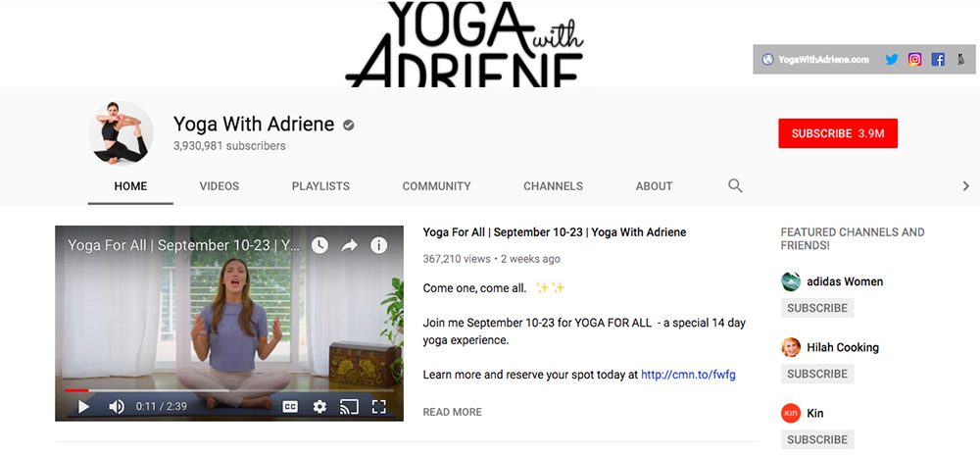The height and width of the screenshot is (456, 980).
Task: Toggle closed captions on the video
Action: pyautogui.click(x=290, y=407)
